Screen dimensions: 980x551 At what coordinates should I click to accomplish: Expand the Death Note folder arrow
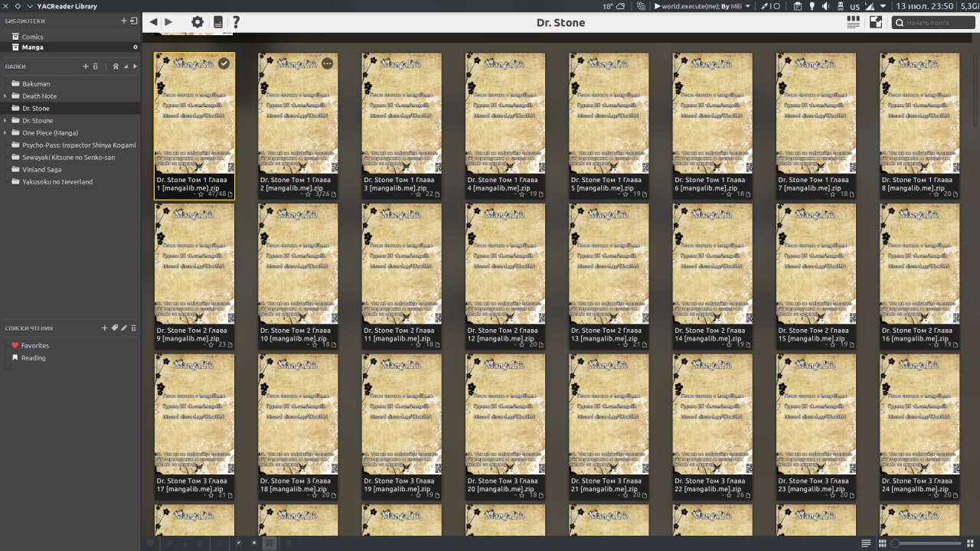[x=5, y=96]
